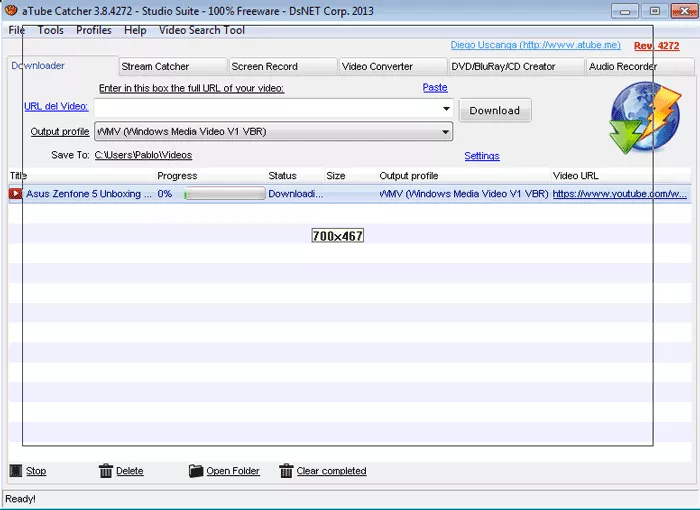The image size is (700, 510).
Task: Click the URL del Video link
Action: pos(56,106)
